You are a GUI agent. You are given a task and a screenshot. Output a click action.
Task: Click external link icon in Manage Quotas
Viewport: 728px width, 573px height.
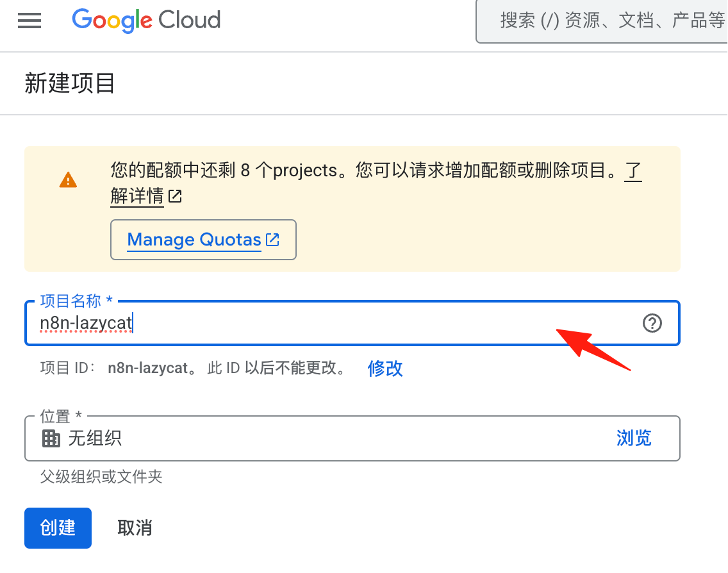tap(272, 240)
